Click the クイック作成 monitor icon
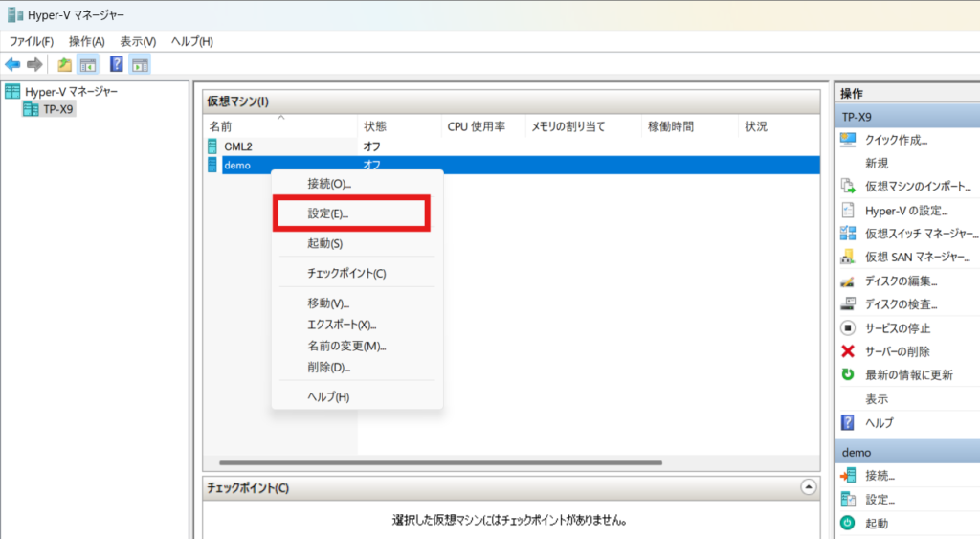This screenshot has height=539, width=980. (x=848, y=140)
